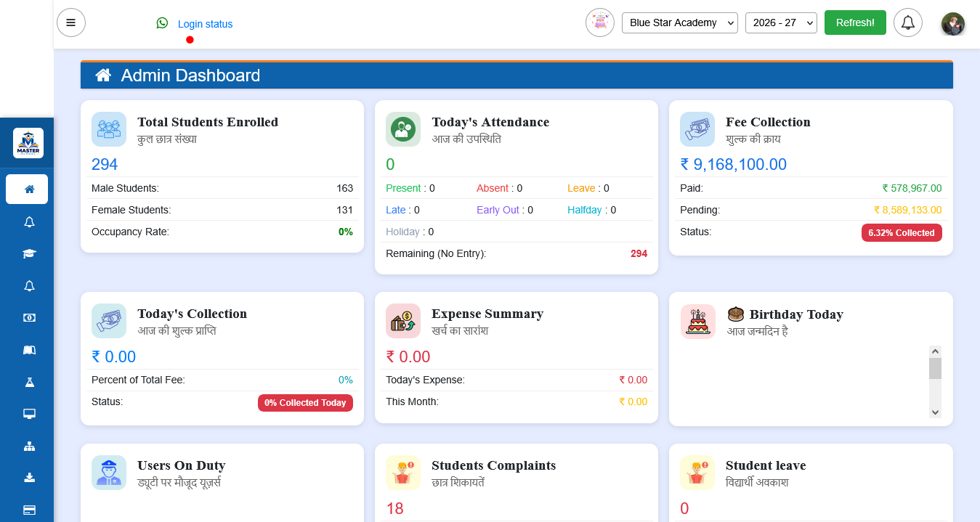Click the Absent attendance label
The width and height of the screenshot is (980, 522).
click(493, 188)
